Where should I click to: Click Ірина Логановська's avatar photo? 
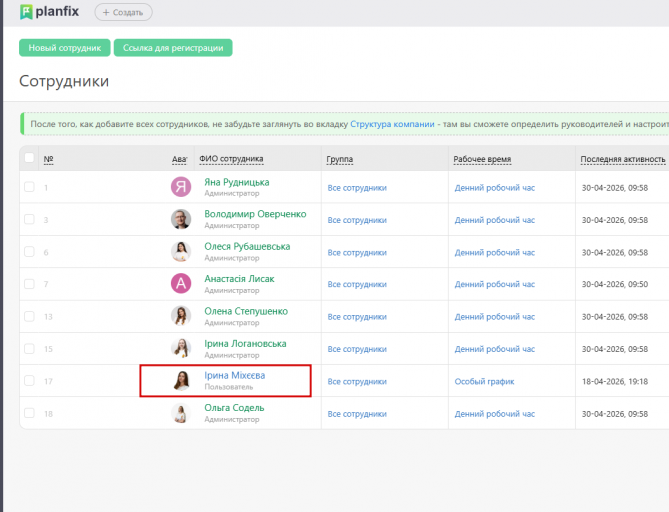[181, 348]
